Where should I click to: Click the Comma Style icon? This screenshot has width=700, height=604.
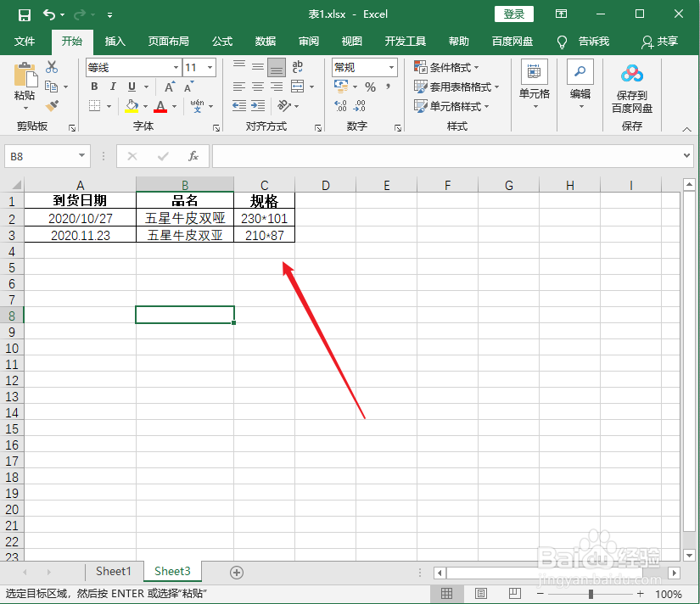[x=389, y=87]
